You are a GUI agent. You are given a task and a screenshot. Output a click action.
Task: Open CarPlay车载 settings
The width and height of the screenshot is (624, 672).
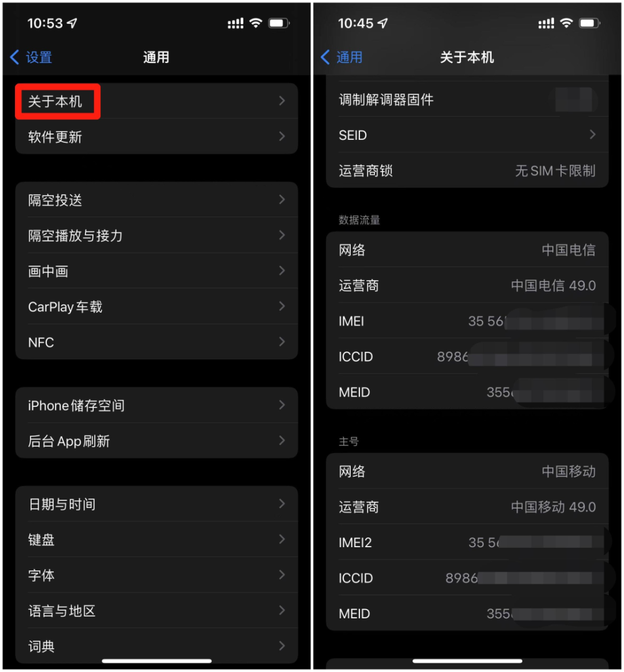157,306
